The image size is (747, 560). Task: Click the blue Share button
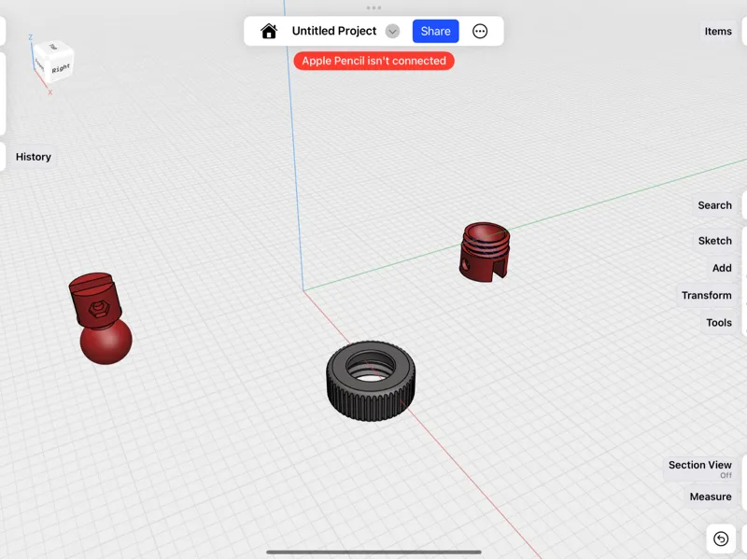[435, 32]
